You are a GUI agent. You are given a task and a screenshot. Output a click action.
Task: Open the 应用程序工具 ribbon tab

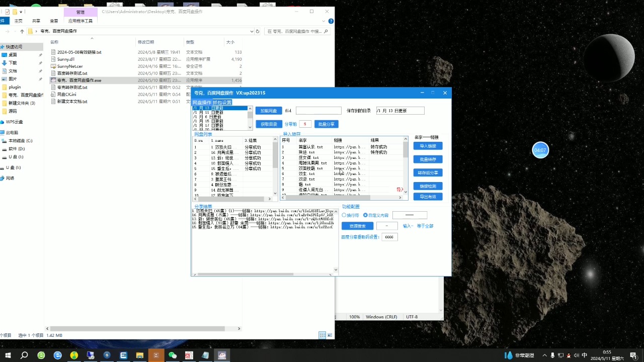coord(80,21)
